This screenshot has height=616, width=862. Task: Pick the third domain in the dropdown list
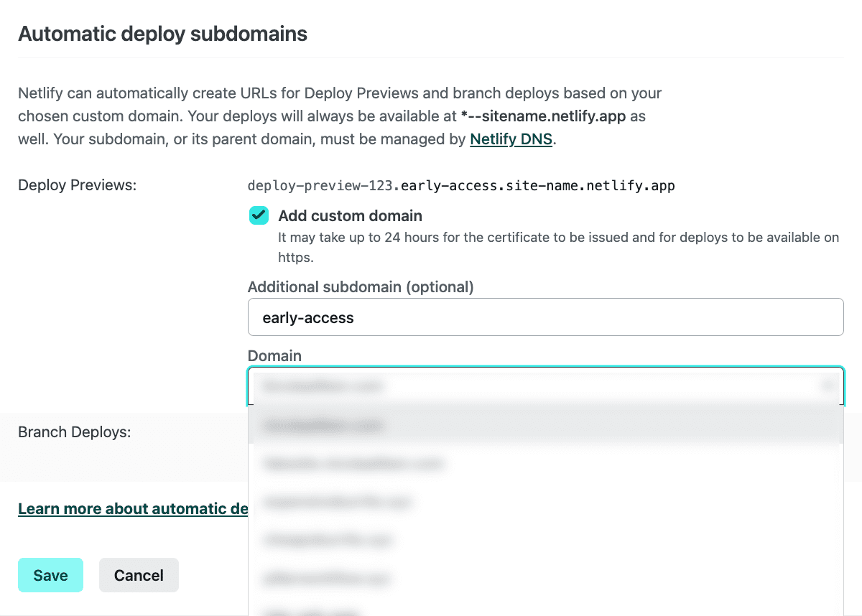[545, 501]
